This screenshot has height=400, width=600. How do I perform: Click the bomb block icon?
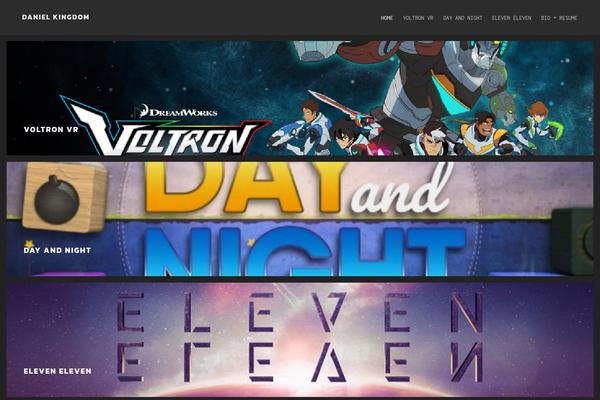click(64, 197)
